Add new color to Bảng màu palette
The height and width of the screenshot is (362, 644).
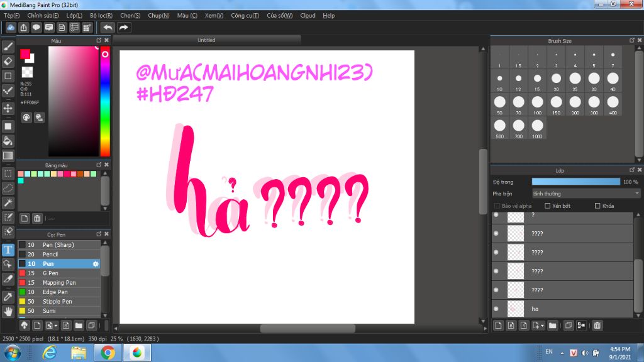pyautogui.click(x=25, y=218)
